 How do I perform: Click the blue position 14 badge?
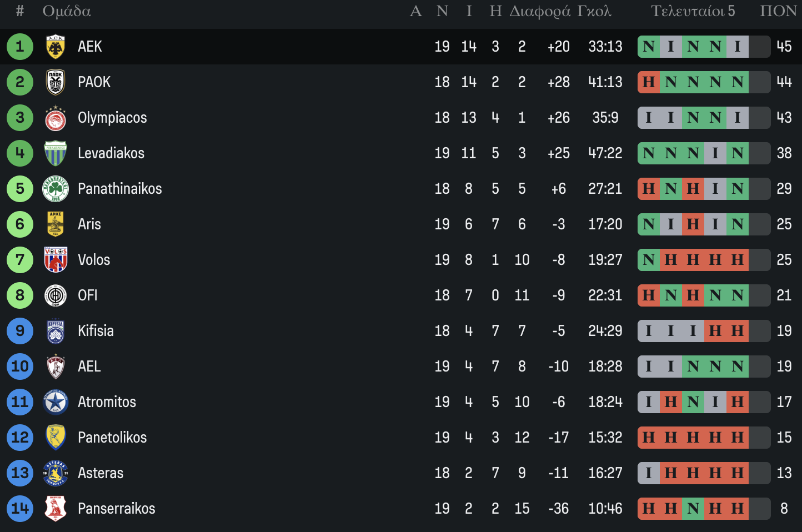[20, 509]
